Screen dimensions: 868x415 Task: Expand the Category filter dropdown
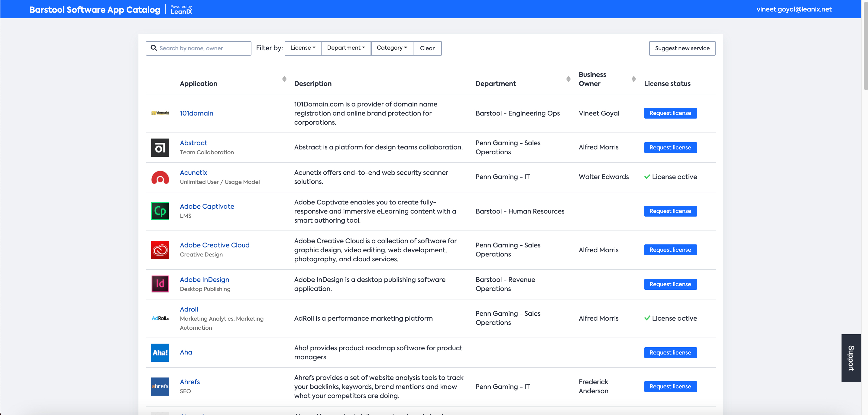pos(392,48)
